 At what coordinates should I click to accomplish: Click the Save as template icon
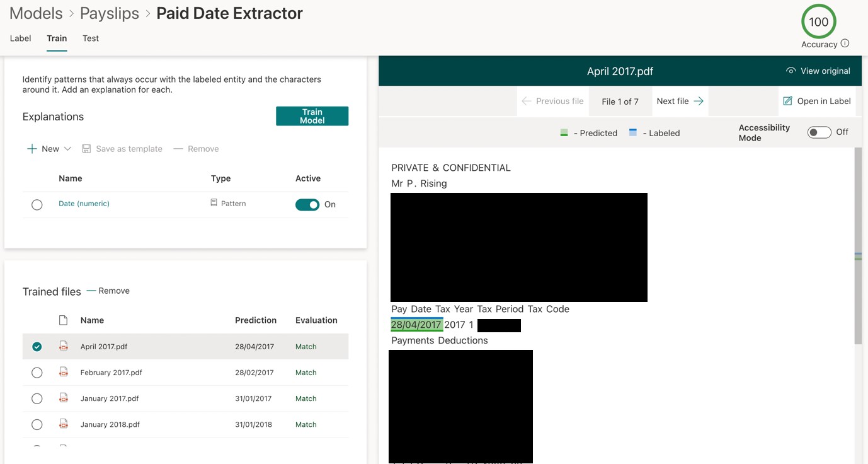tap(86, 149)
